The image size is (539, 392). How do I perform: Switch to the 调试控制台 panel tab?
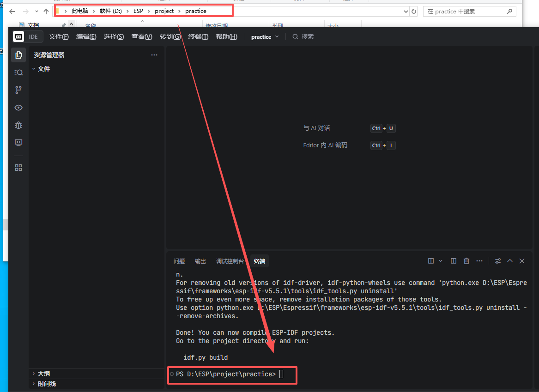230,261
